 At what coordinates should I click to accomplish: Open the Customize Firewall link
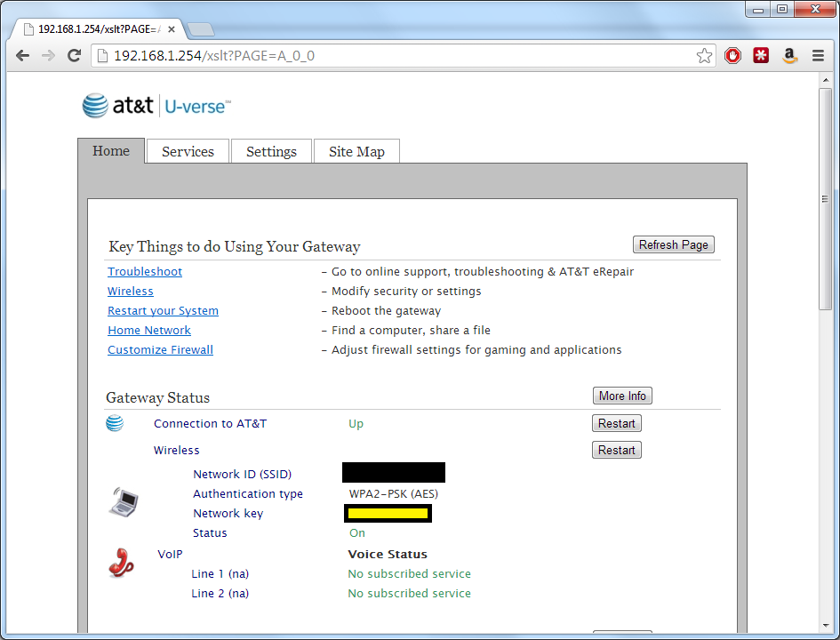point(160,349)
